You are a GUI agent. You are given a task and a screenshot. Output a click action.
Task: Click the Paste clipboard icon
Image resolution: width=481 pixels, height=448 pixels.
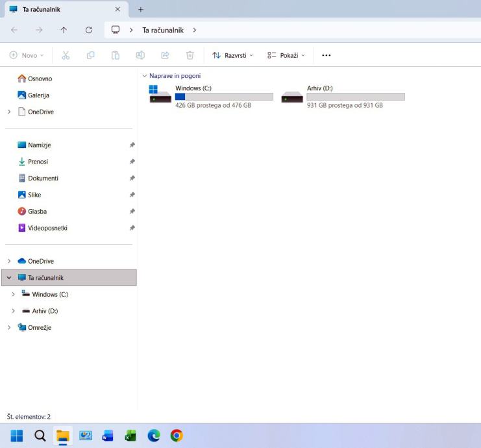point(115,55)
